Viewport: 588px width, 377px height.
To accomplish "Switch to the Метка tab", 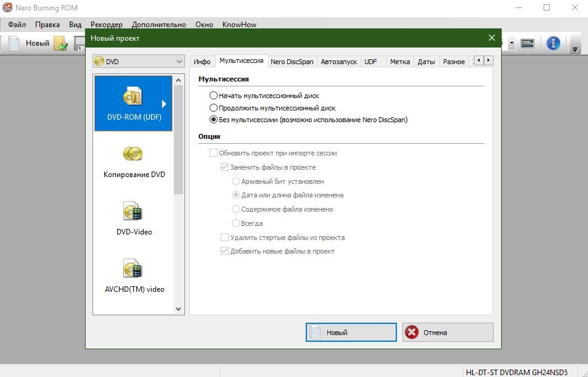I will (400, 62).
